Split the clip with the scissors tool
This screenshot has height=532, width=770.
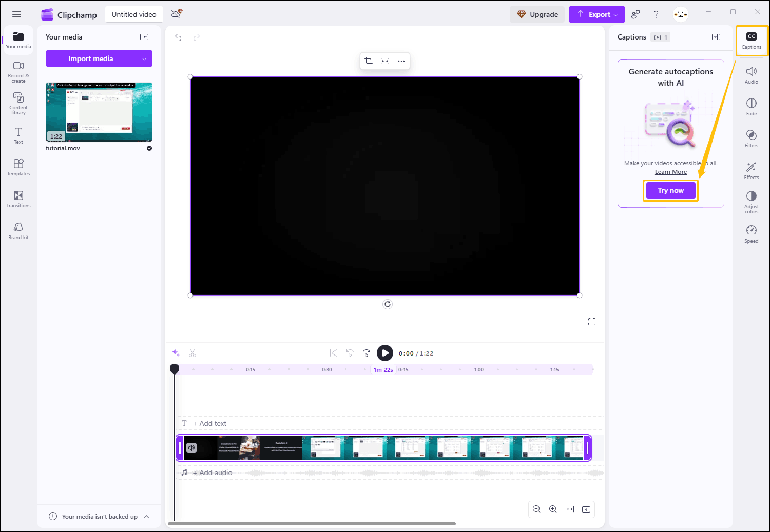(192, 353)
